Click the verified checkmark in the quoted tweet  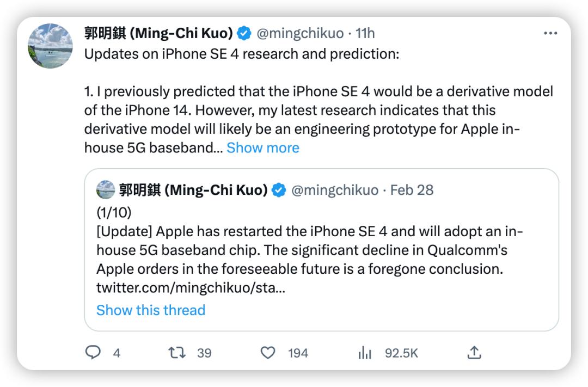279,190
